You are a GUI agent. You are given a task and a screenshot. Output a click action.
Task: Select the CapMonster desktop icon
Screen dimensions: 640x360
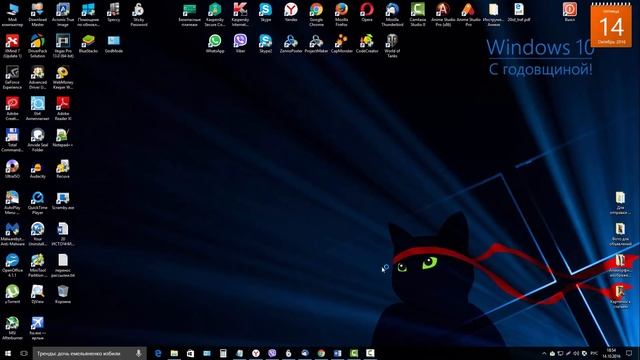click(341, 44)
